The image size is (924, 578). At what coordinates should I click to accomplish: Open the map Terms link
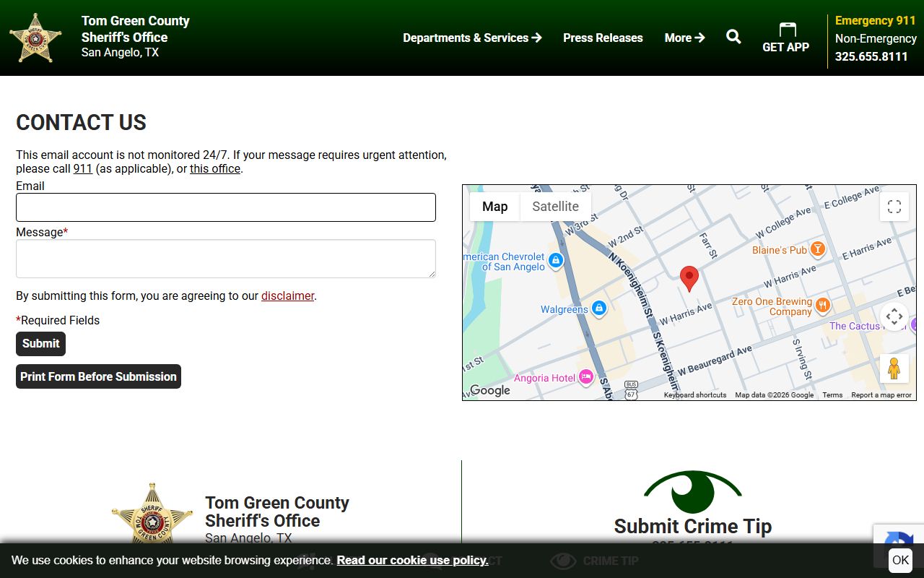point(832,395)
